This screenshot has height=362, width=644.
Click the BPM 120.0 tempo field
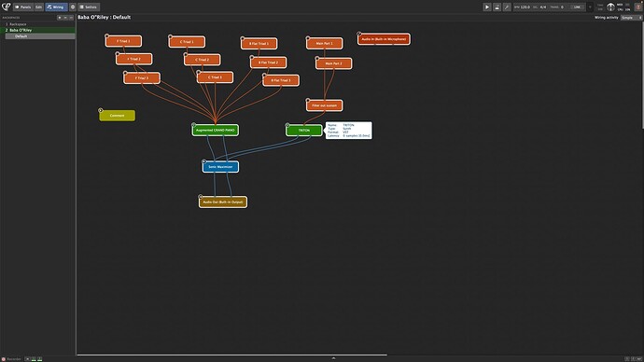[x=522, y=7]
